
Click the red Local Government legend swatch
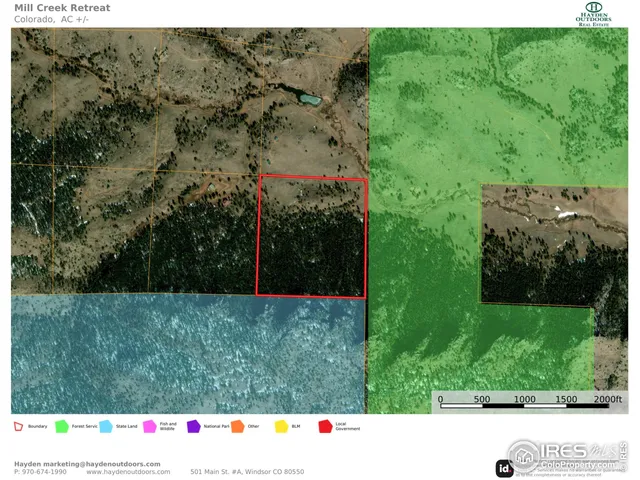pos(325,427)
